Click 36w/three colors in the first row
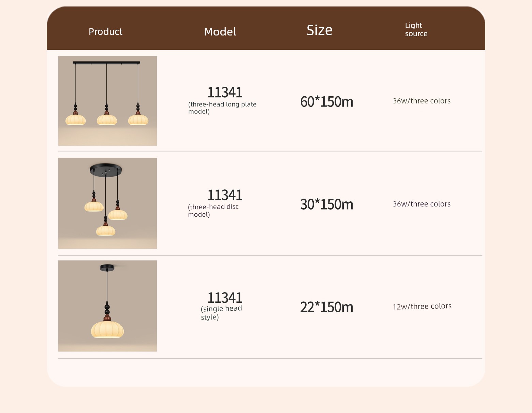 [x=422, y=101]
